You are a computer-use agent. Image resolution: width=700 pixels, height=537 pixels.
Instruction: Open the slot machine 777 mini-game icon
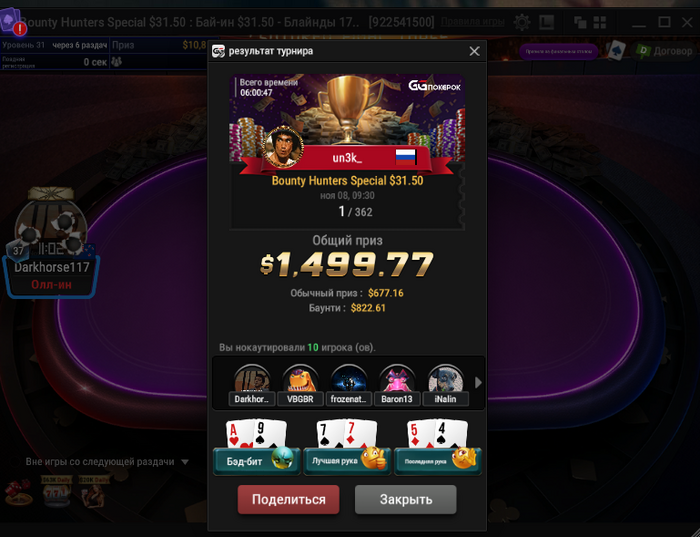[x=56, y=492]
